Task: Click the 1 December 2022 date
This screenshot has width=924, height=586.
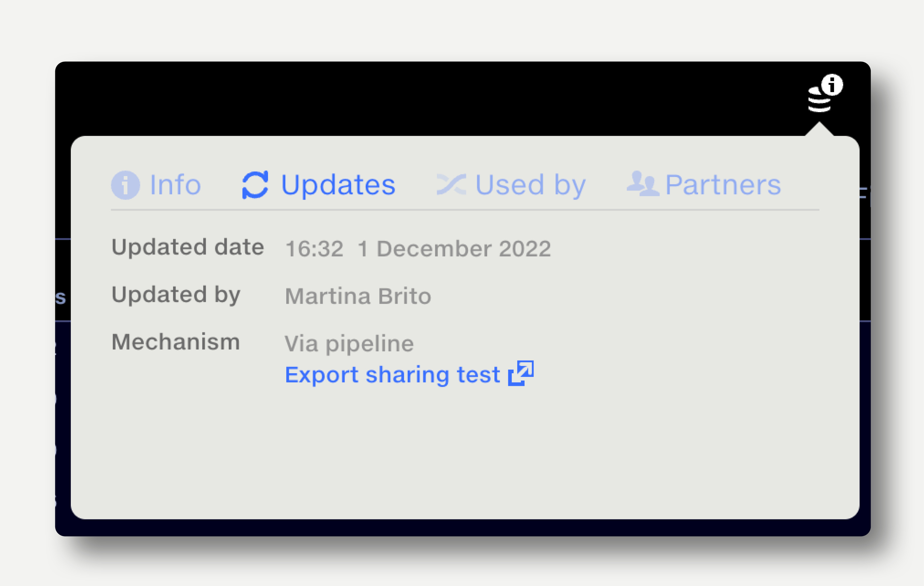Action: pos(454,249)
